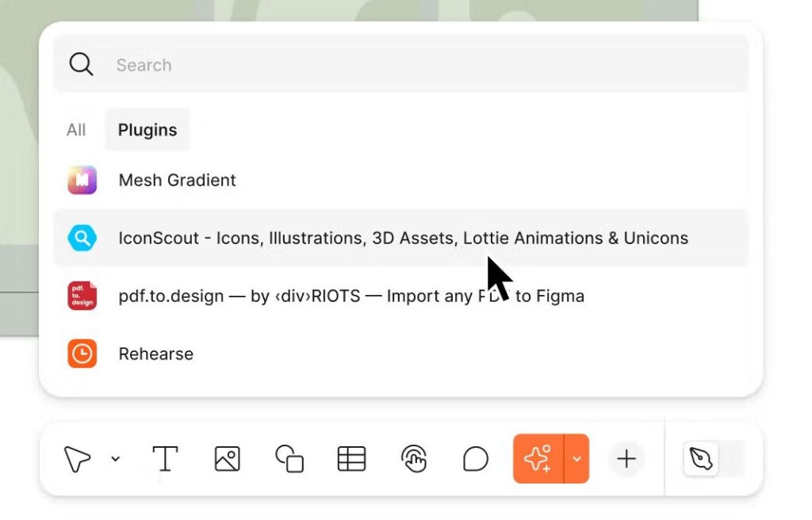Viewport: 812px width, 520px height.
Task: Open the pdf.to.design plugin
Action: pyautogui.click(x=401, y=296)
